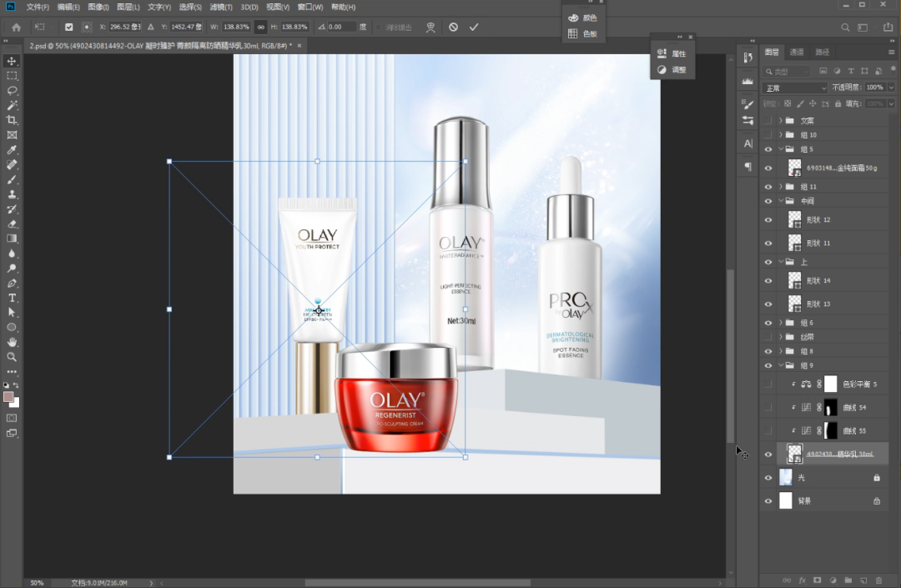Show the 组 10 group
The height and width of the screenshot is (588, 901).
coord(768,135)
